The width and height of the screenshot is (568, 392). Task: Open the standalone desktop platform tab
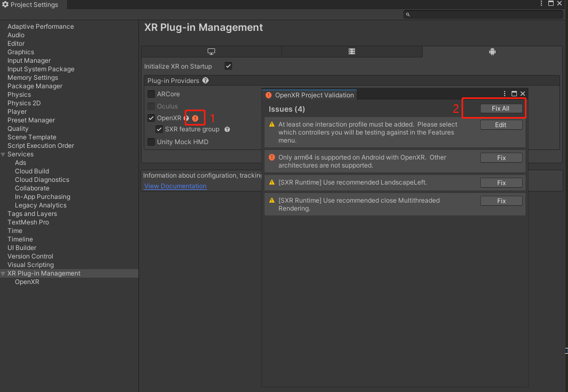point(211,52)
